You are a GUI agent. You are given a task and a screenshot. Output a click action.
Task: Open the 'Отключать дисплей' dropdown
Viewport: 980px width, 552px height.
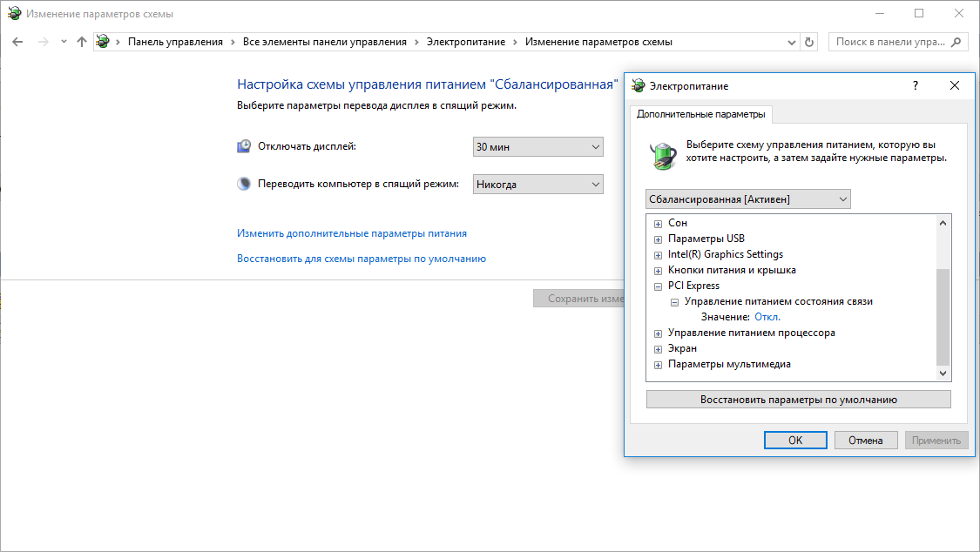537,147
